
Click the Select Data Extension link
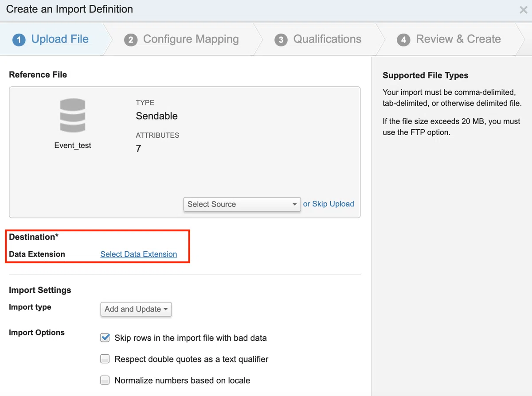[x=139, y=254]
